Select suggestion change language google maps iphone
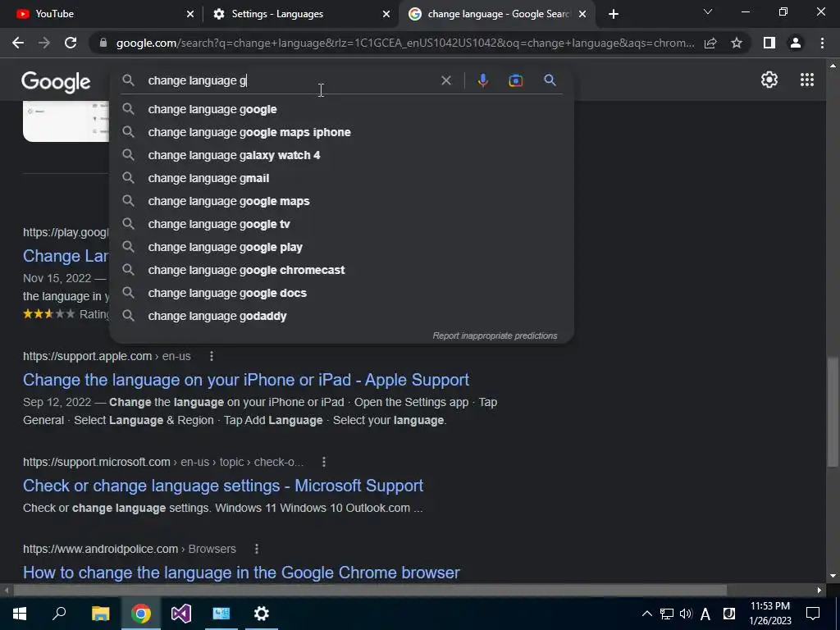The width and height of the screenshot is (840, 630). click(x=341, y=132)
